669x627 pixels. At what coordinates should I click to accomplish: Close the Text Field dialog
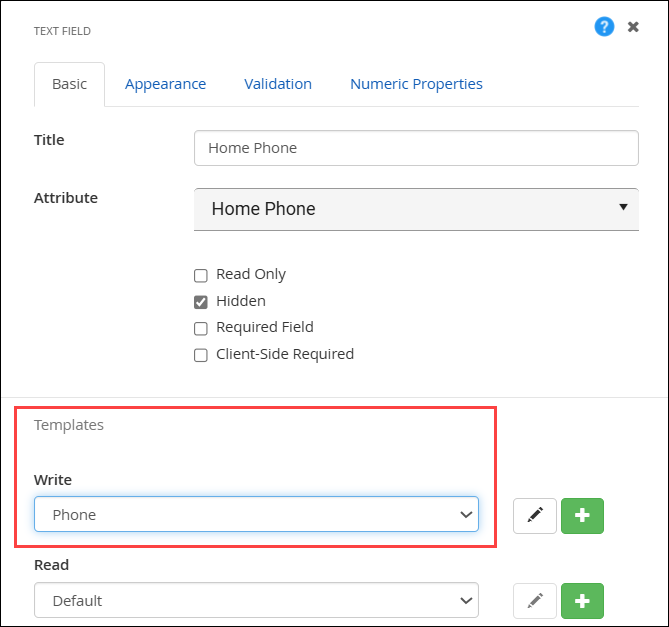pos(633,27)
